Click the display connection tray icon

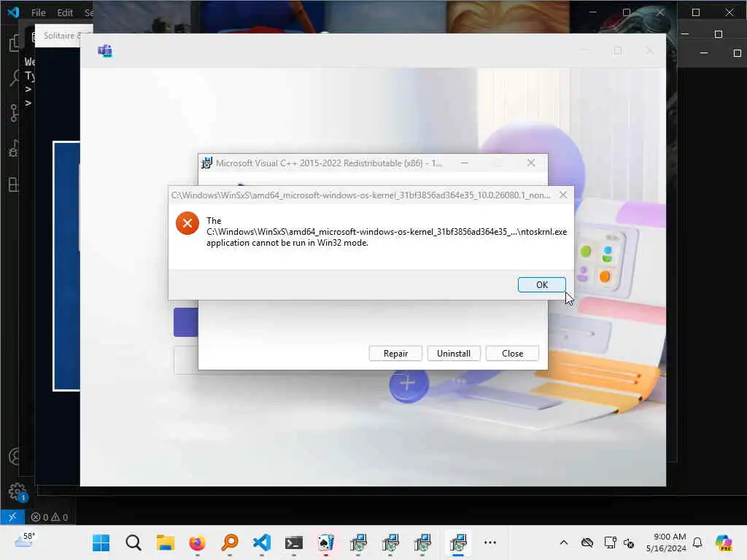[x=610, y=542]
